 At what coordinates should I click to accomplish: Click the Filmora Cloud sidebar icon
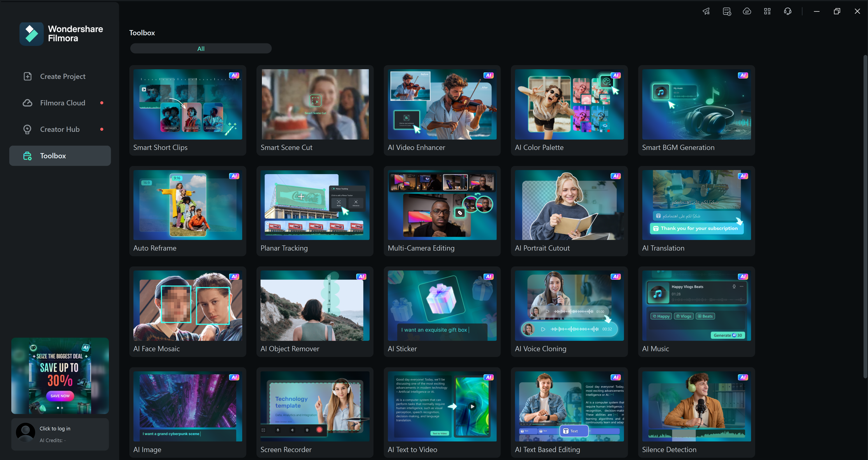coord(28,103)
